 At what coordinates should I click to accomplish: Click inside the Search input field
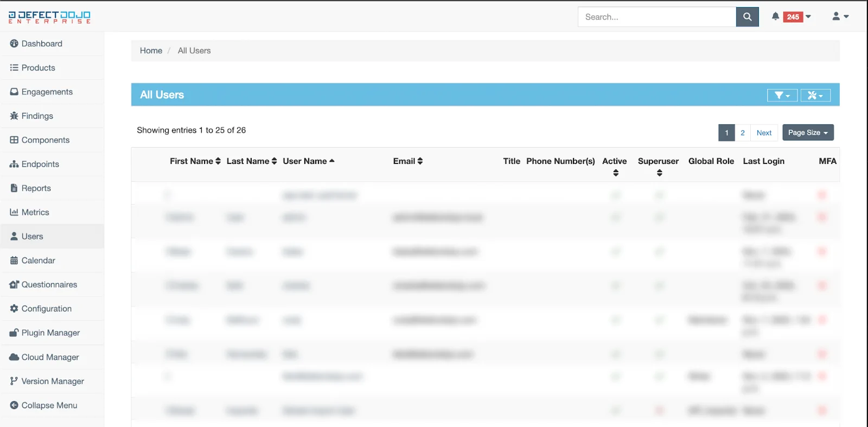(x=656, y=17)
